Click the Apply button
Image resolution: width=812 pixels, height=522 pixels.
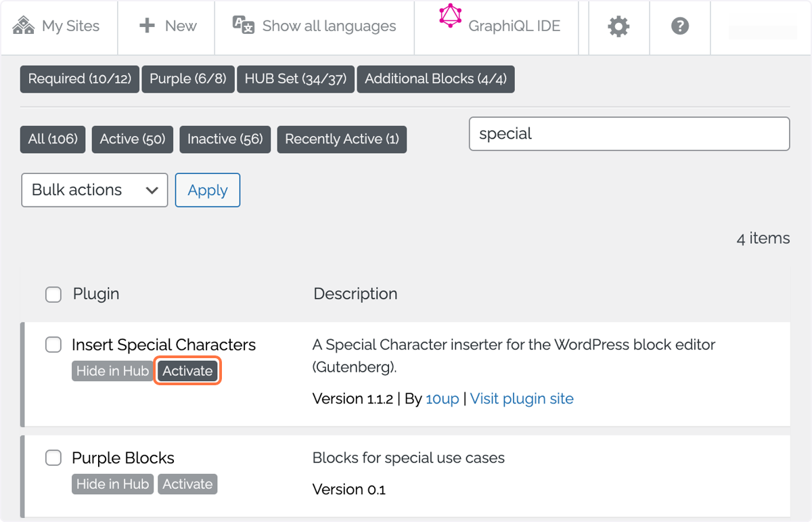tap(208, 190)
